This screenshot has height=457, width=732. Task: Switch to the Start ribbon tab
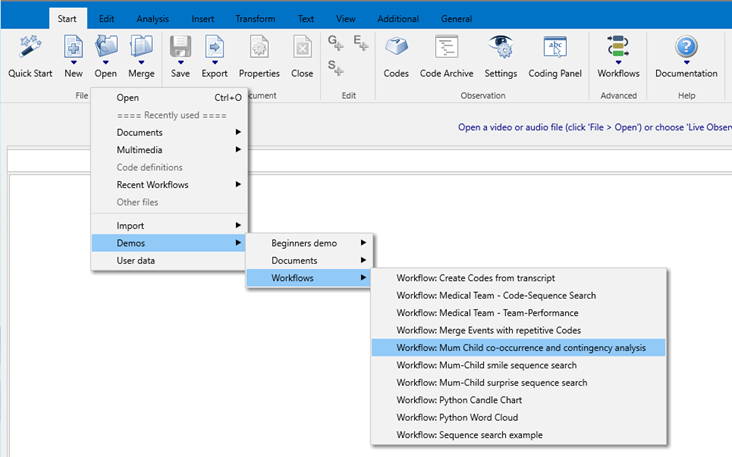coord(67,19)
